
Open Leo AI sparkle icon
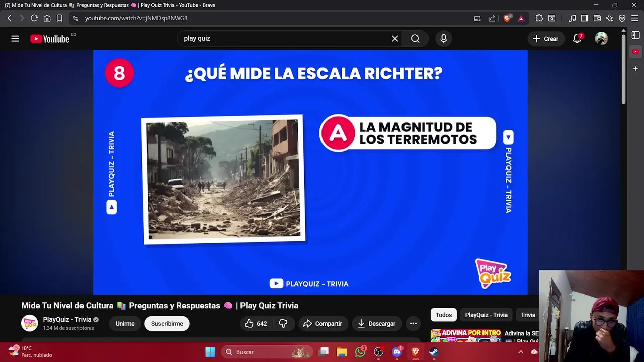(x=609, y=18)
